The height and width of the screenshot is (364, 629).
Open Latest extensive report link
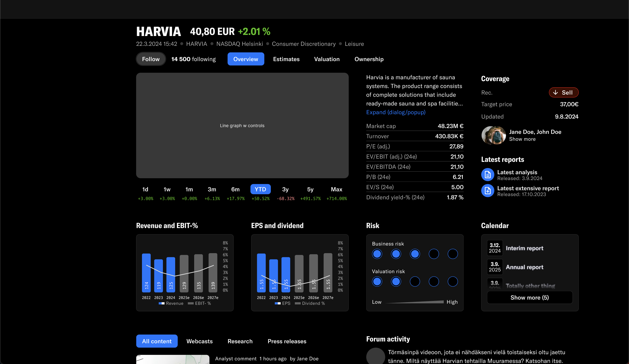(528, 188)
